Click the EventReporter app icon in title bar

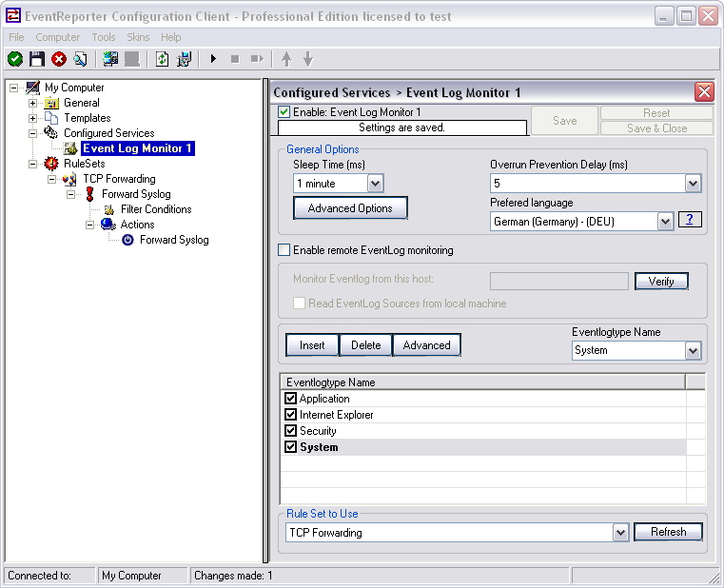tap(13, 16)
